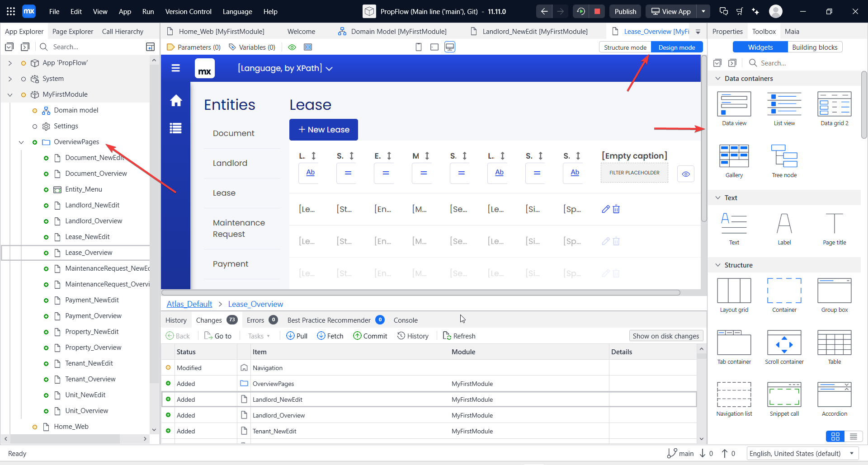Open the user account avatar
Screen dimensions: 868x465
pos(776,11)
